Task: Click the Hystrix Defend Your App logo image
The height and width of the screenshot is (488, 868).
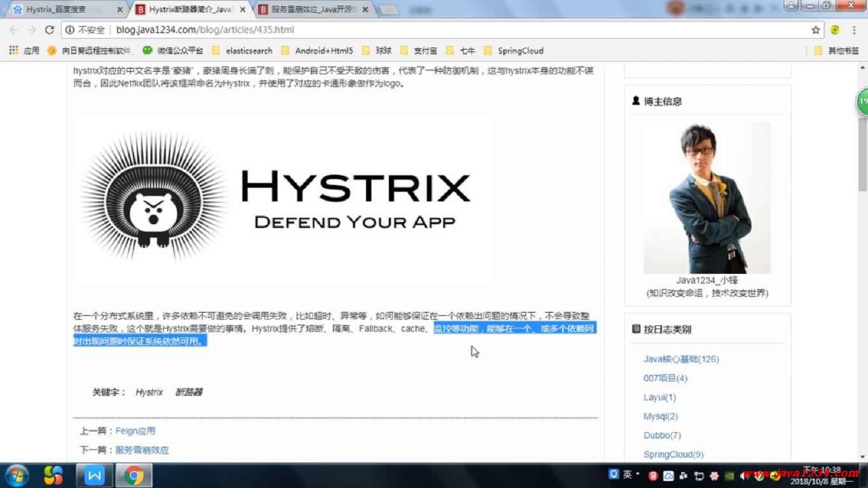Action: pos(283,200)
